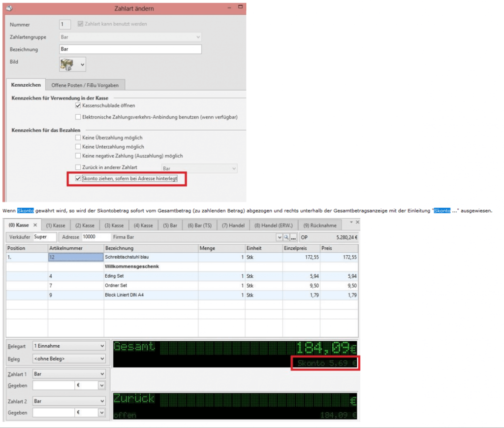The height and width of the screenshot is (428, 504).
Task: Click the Bezeichnung text field
Action: coord(130,49)
